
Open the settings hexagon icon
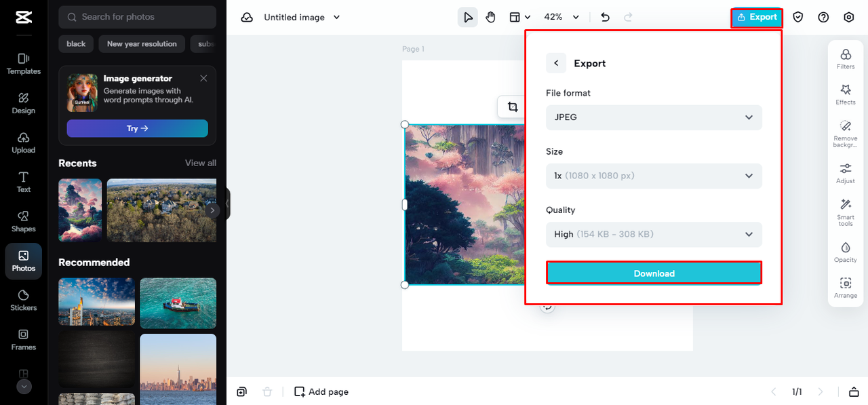848,18
